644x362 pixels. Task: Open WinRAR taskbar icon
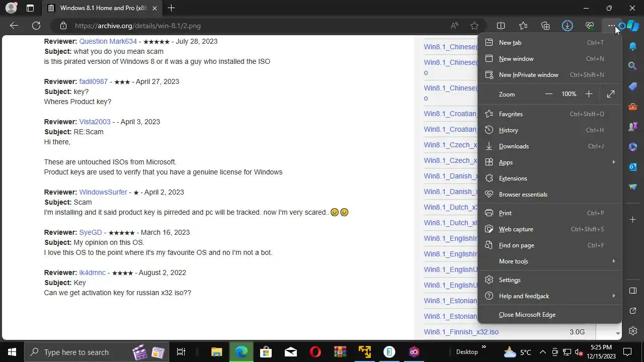(340, 352)
